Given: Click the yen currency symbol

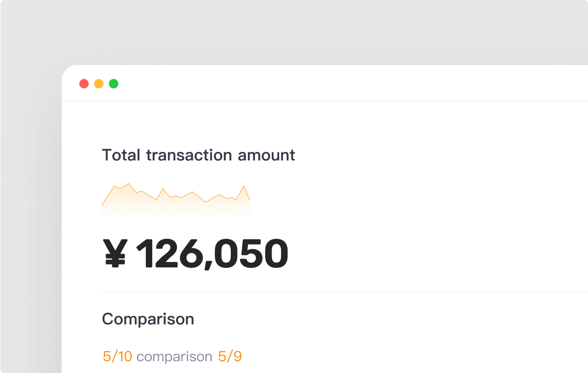Looking at the screenshot, I should (115, 254).
